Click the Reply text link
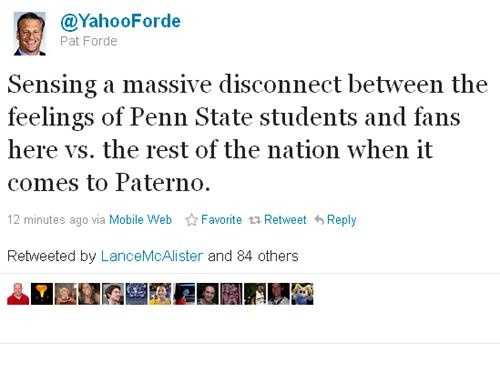Viewport: 500px width, 373px height. (342, 220)
